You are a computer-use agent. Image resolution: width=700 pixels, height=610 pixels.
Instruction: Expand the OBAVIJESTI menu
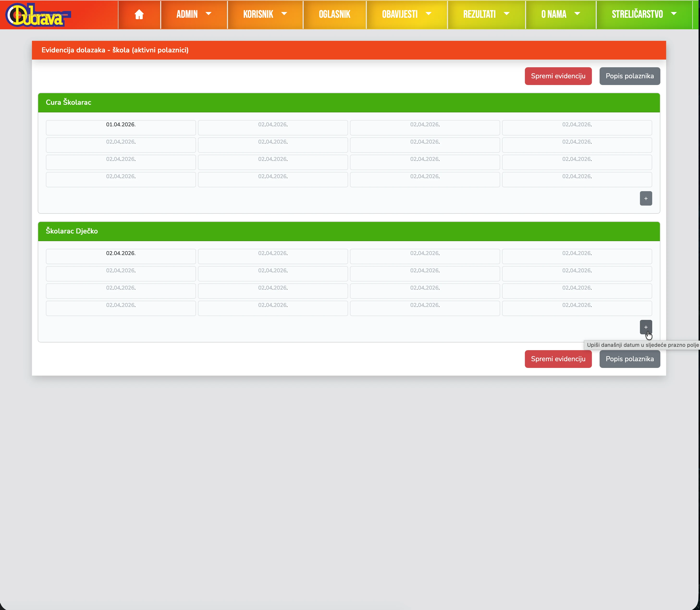406,14
